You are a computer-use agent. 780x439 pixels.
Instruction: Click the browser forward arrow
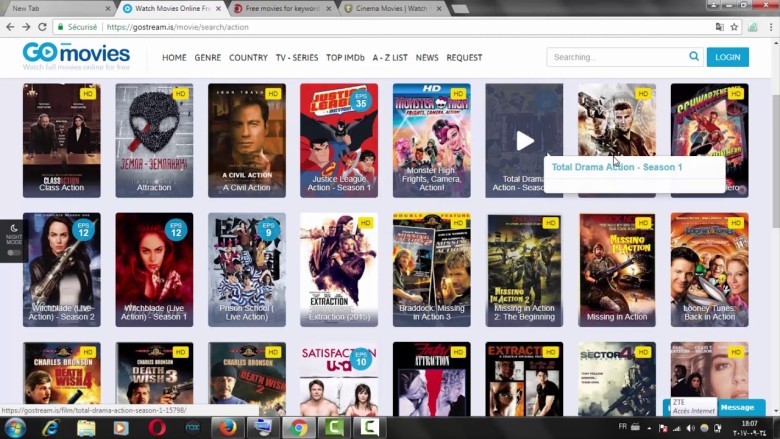tap(26, 27)
